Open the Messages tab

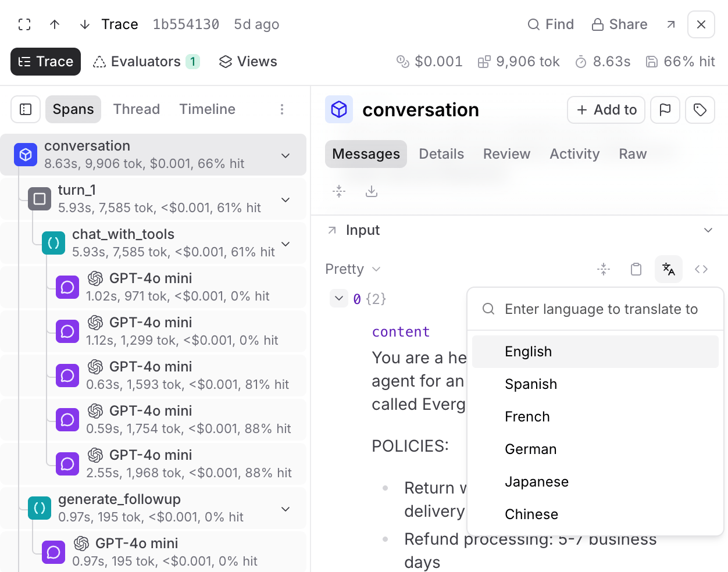(366, 154)
